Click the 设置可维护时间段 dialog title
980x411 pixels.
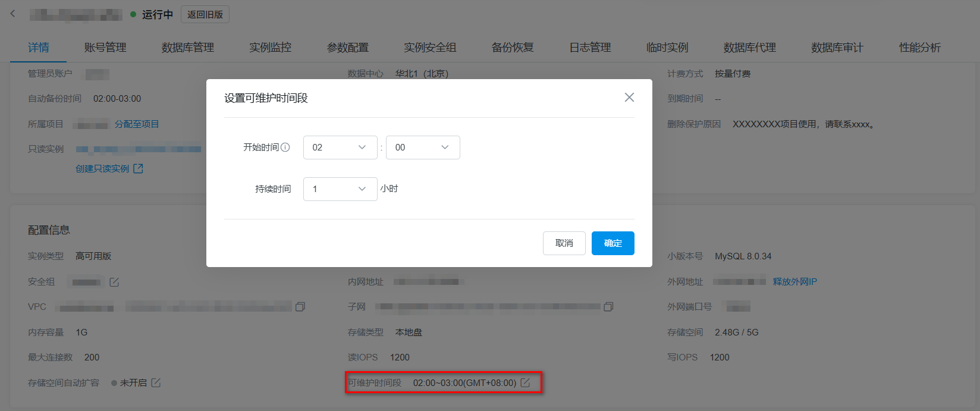266,98
